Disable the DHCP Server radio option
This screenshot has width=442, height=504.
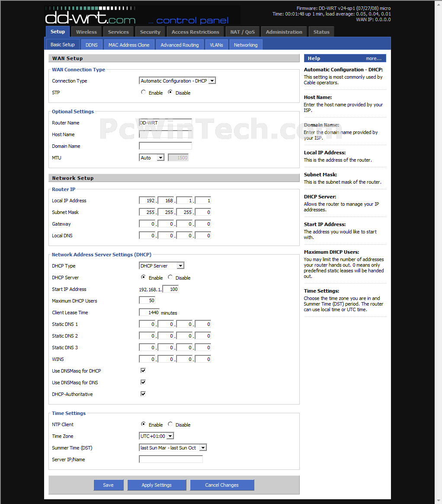pos(170,277)
